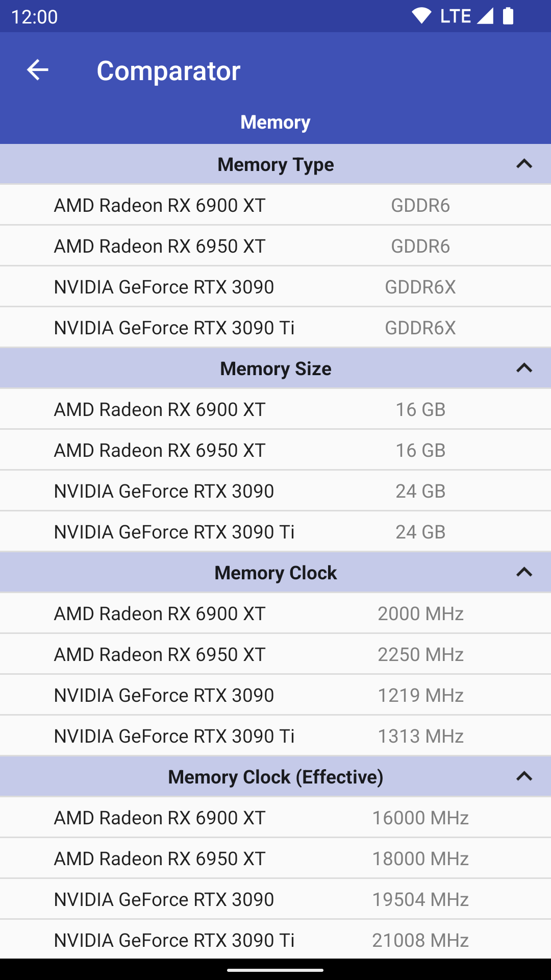Select RX 6900 XT in the 2000 MHz row
Viewport: 551px width, 980px height.
160,614
